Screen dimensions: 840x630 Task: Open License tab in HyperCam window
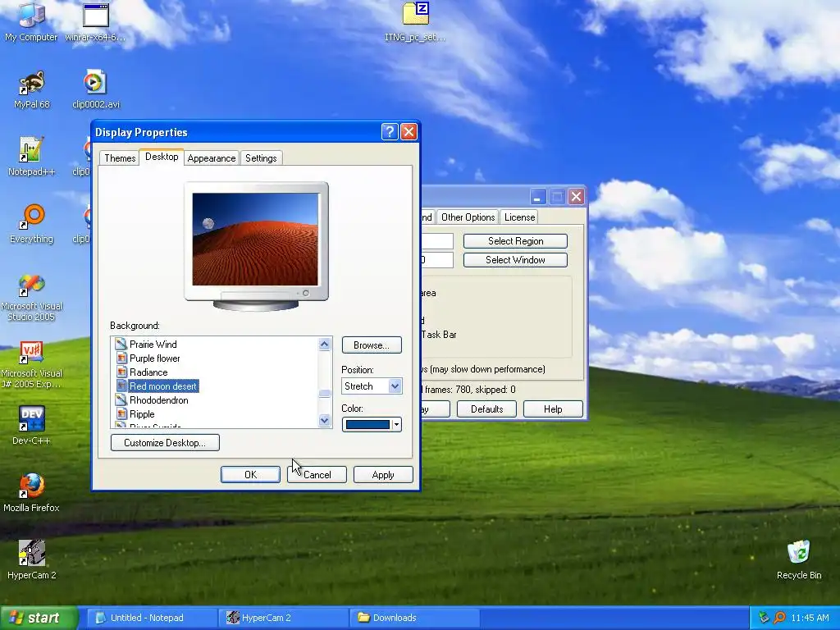click(x=519, y=217)
